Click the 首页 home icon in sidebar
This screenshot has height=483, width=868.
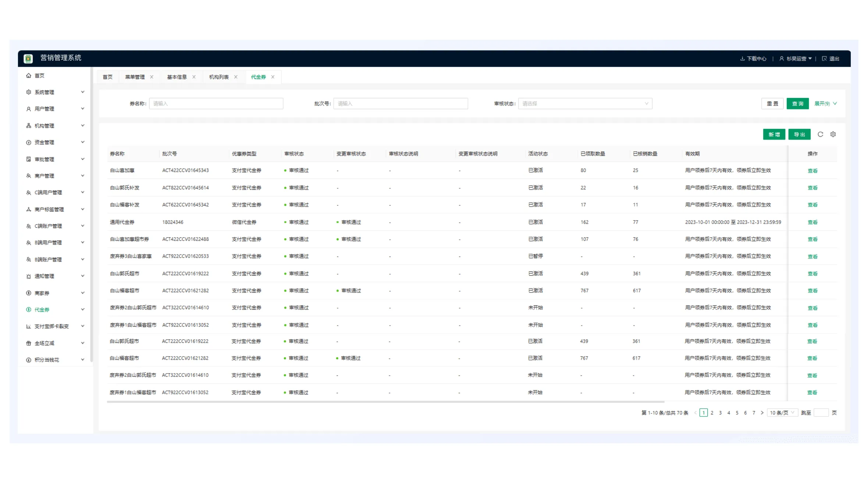29,75
